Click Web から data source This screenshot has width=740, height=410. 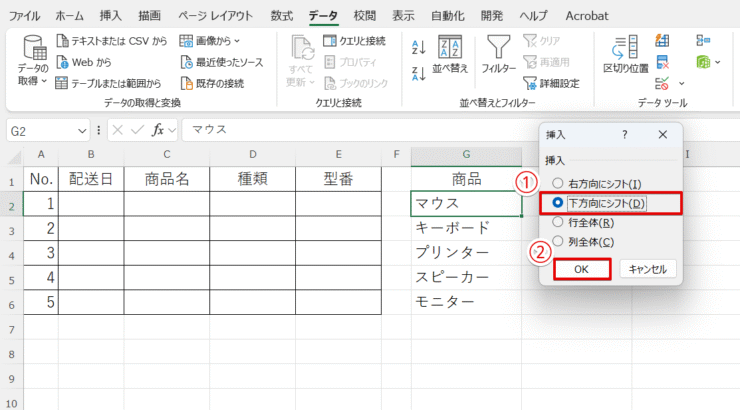click(84, 62)
